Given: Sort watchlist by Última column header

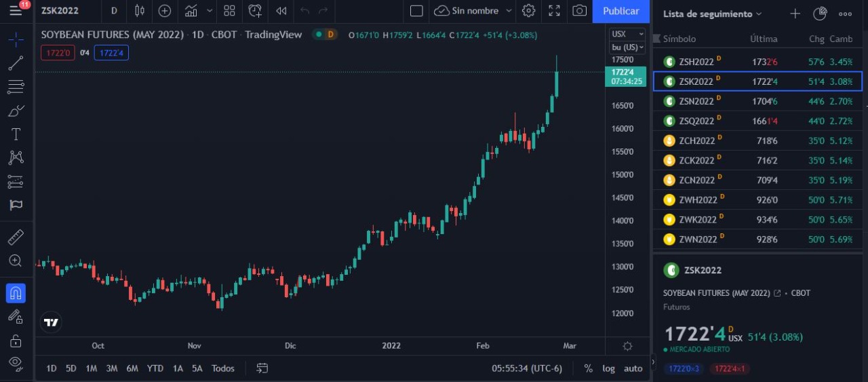Looking at the screenshot, I should click(x=764, y=39).
